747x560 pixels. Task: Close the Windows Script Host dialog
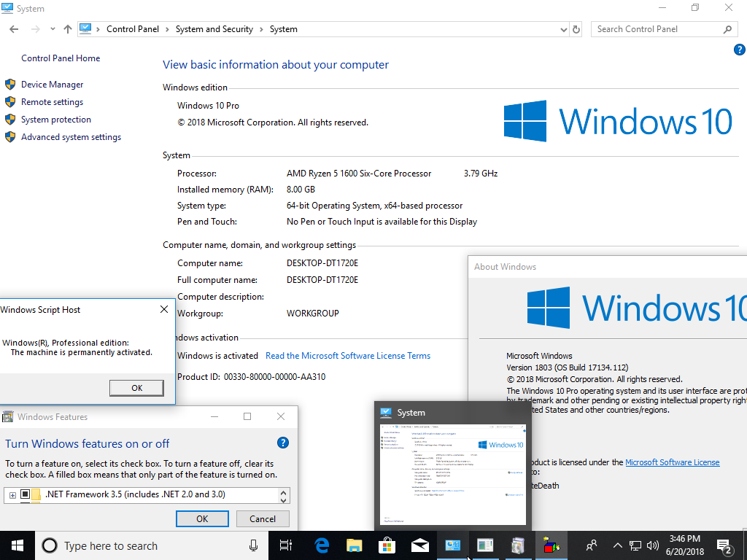164,309
